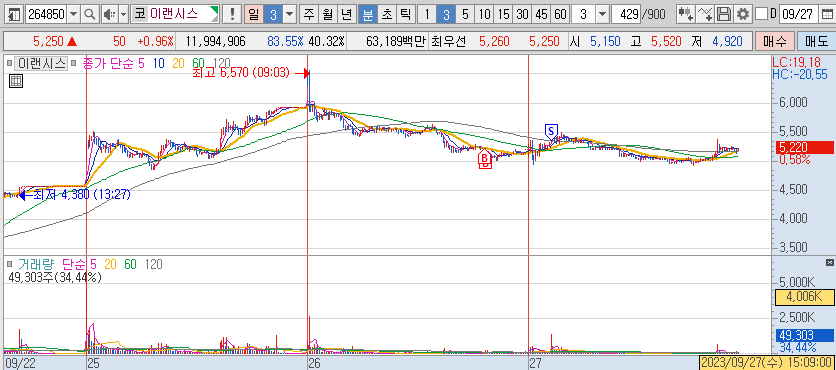The image size is (836, 370).
Task: Select the 년 yearly period
Action: [347, 14]
